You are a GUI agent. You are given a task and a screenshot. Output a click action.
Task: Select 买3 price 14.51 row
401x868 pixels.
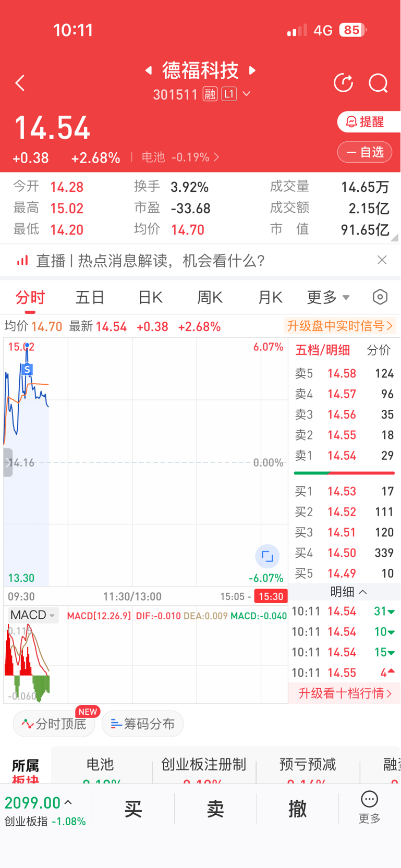[x=344, y=532]
